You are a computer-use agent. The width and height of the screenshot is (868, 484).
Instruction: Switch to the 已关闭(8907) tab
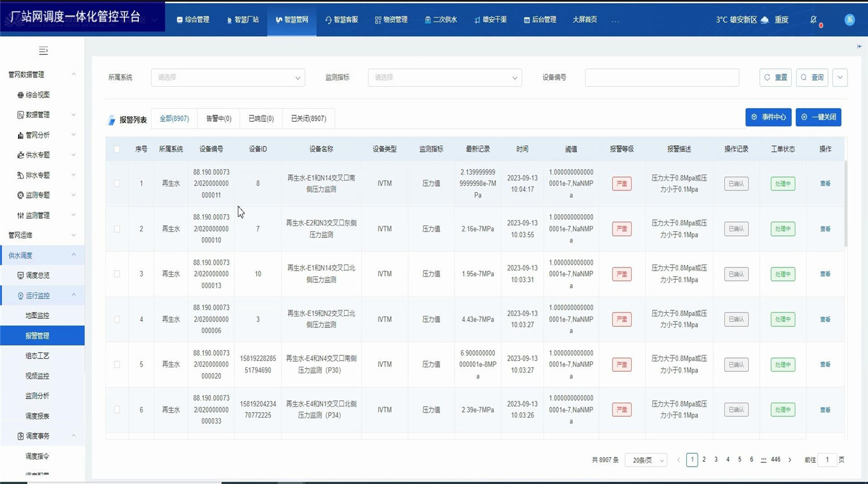coord(308,119)
